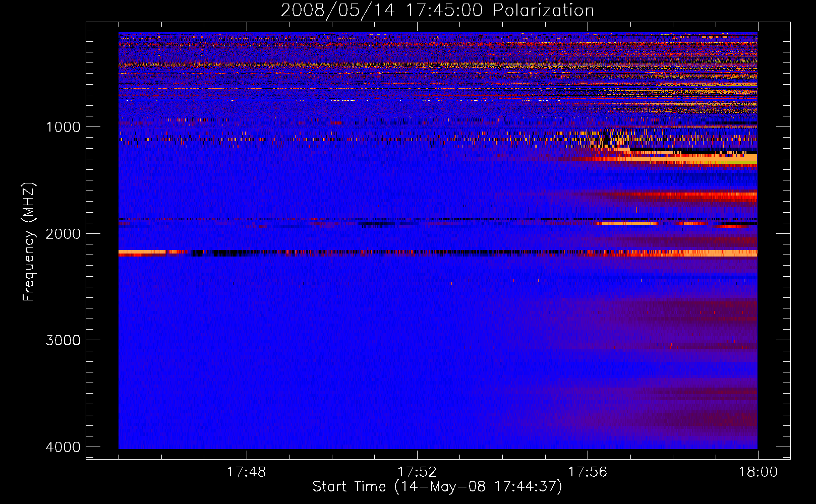Viewport: 816px width, 504px height.
Task: Click the 17:48 time tick label
Action: (247, 472)
